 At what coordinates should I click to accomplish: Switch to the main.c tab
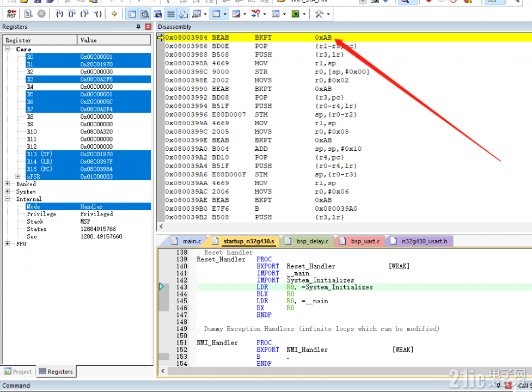[186, 241]
